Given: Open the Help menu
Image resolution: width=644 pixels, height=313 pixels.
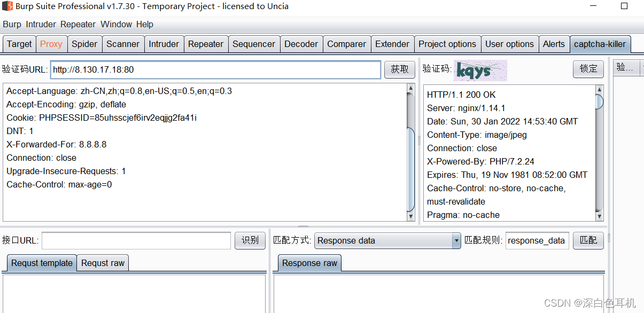Looking at the screenshot, I should pyautogui.click(x=144, y=24).
